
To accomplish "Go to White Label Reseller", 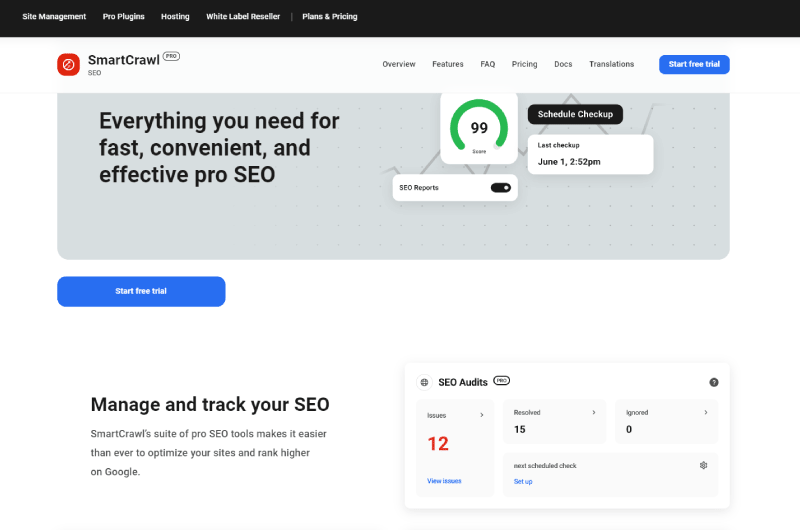I will (x=243, y=16).
